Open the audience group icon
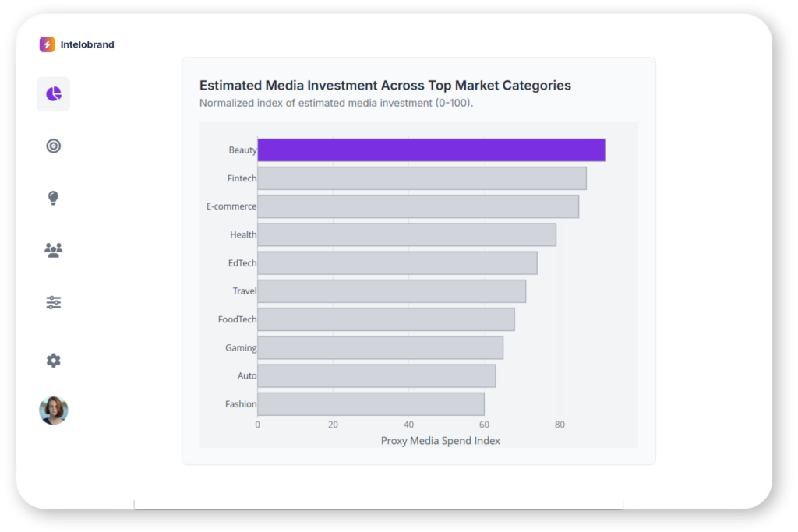Viewport: 798px width, 532px height. click(53, 250)
